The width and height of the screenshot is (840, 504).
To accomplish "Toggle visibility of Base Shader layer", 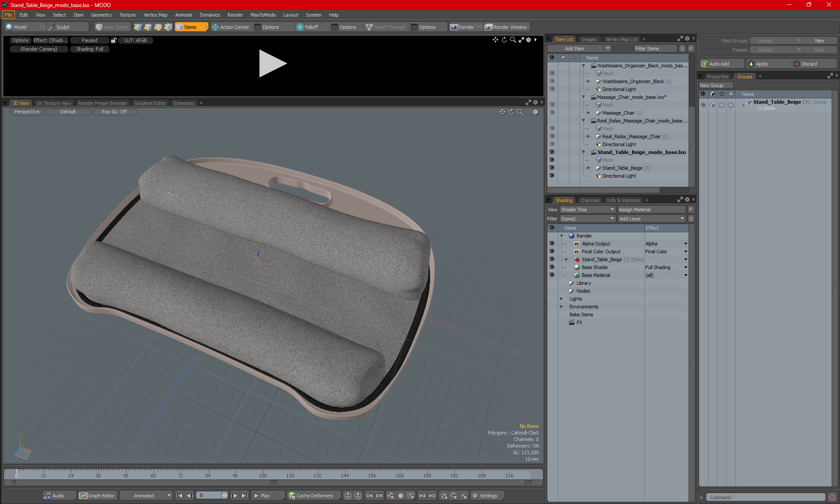I will click(x=552, y=267).
